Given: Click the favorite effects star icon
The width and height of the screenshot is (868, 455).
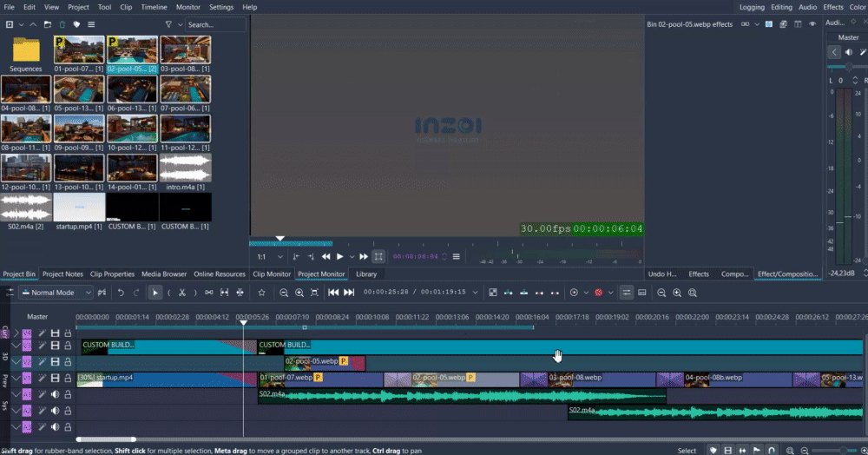Looking at the screenshot, I should pos(262,293).
